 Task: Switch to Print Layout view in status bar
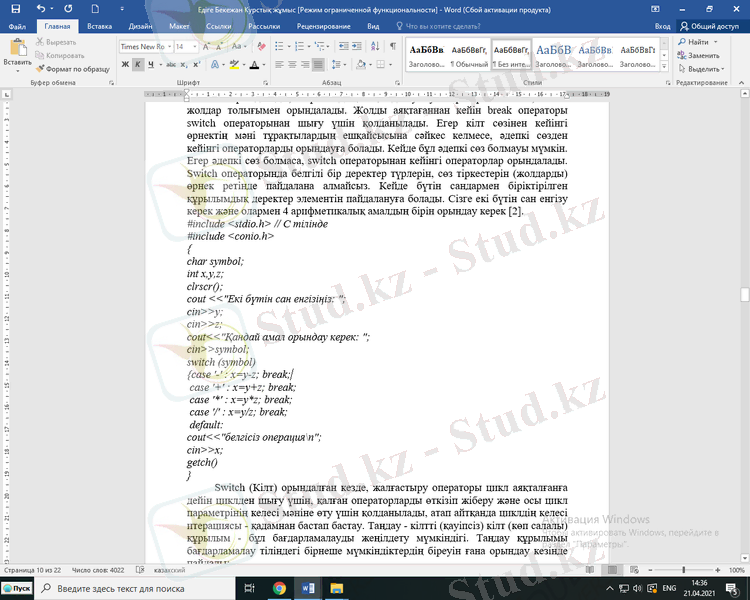(x=612, y=570)
